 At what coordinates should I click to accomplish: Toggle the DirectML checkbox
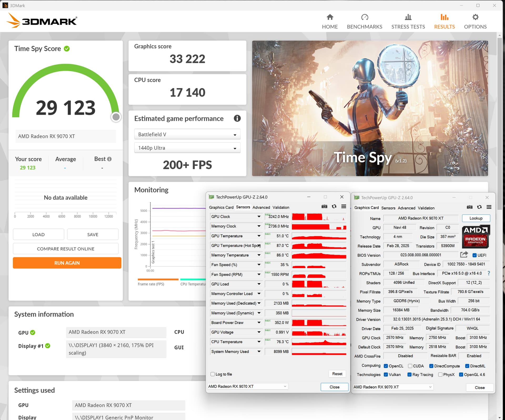[x=467, y=366]
